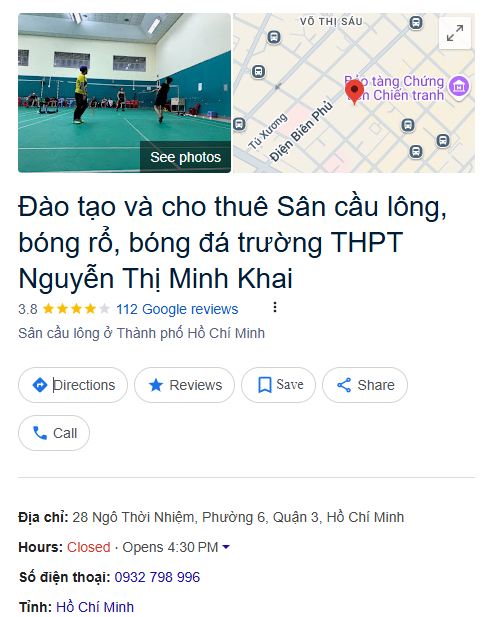Screen dimensions: 496x617
Task: Open the badminton court photo thumbnail
Action: pos(124,93)
